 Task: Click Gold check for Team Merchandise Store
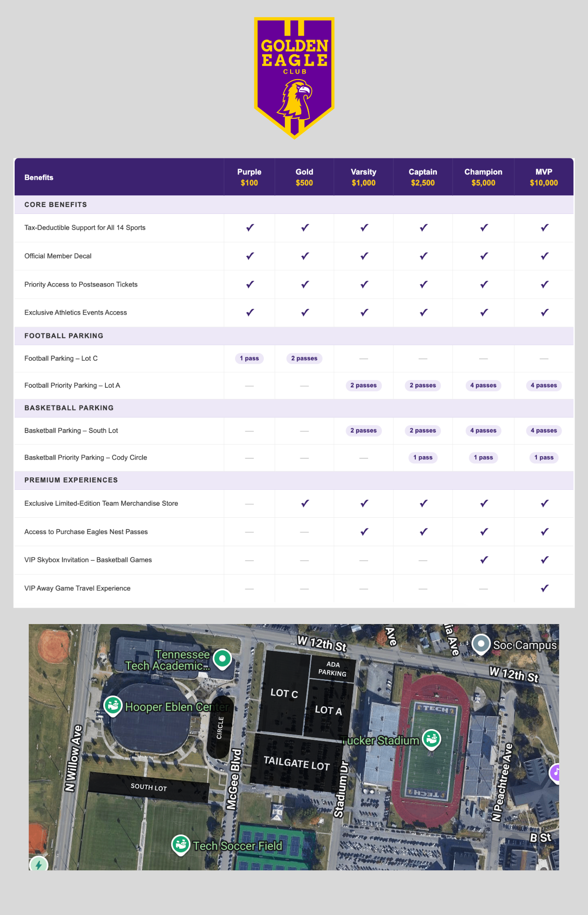point(305,503)
